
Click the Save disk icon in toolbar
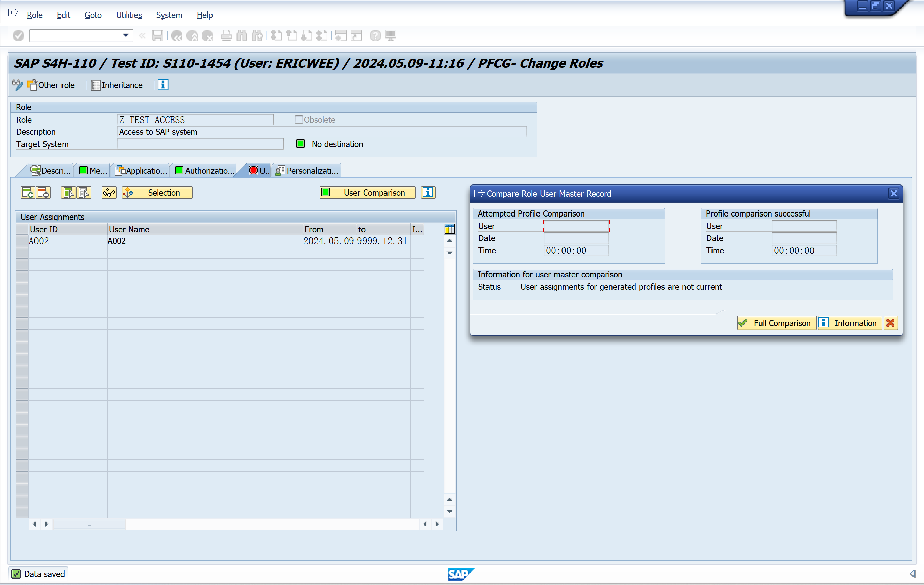coord(157,36)
